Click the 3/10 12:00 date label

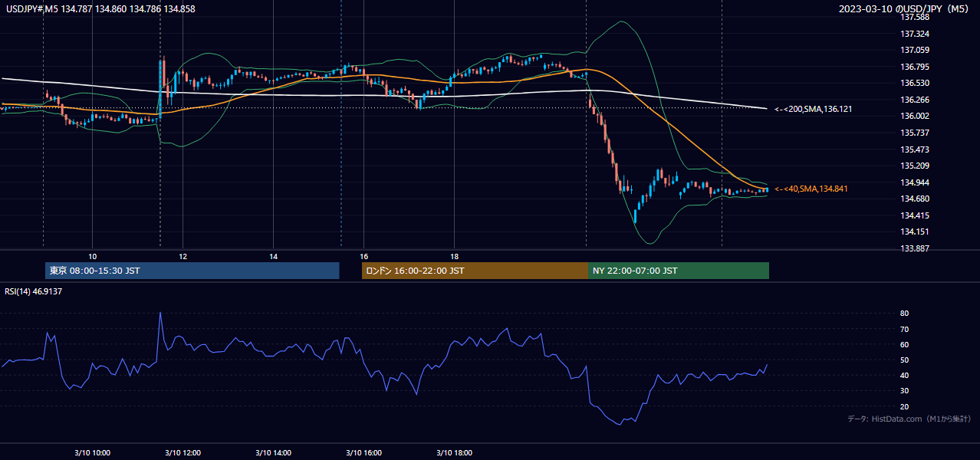(x=183, y=453)
